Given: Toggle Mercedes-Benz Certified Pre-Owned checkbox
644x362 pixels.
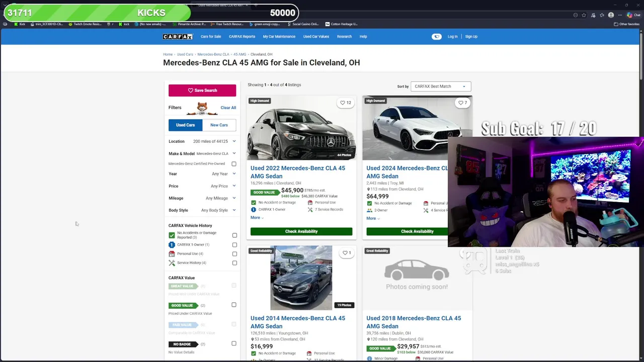Looking at the screenshot, I should pos(234,164).
